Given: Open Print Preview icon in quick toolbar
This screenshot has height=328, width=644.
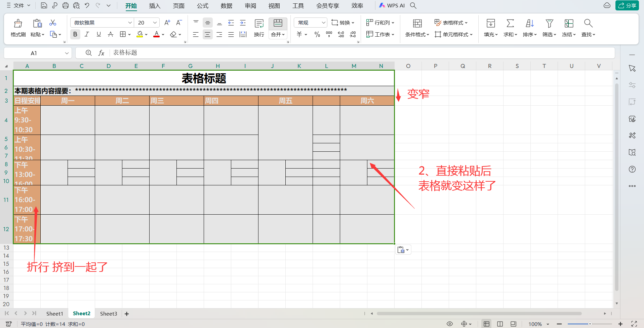Looking at the screenshot, I should point(77,5).
